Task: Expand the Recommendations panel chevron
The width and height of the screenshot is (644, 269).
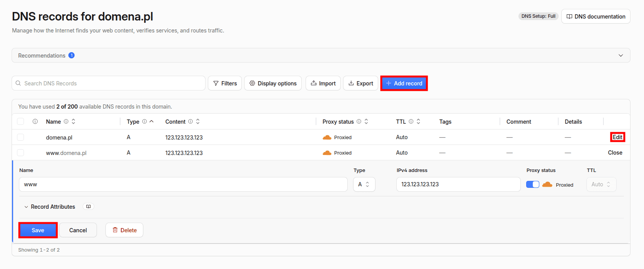Action: coord(621,56)
